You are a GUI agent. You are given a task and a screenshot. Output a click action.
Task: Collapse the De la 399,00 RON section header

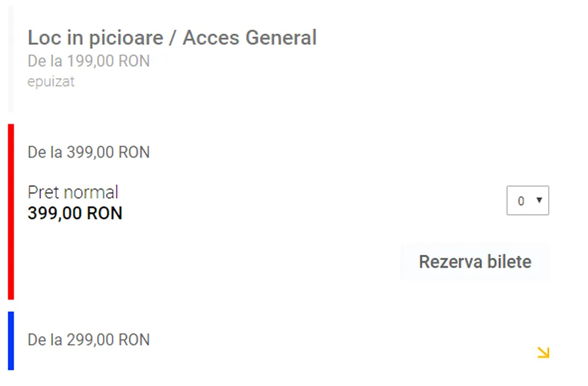tap(88, 152)
